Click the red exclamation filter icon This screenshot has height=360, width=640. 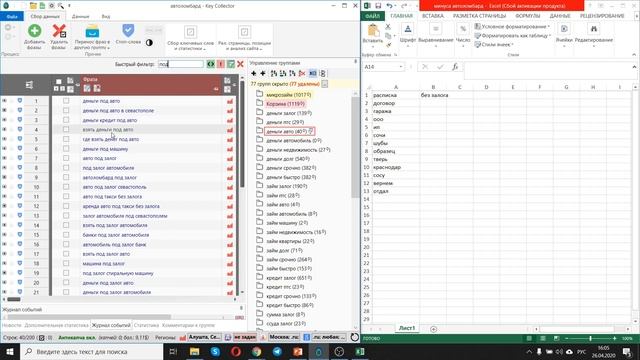point(221,64)
